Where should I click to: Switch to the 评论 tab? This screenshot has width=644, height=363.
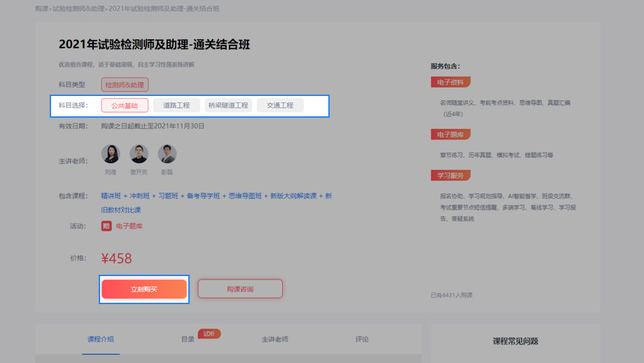362,339
